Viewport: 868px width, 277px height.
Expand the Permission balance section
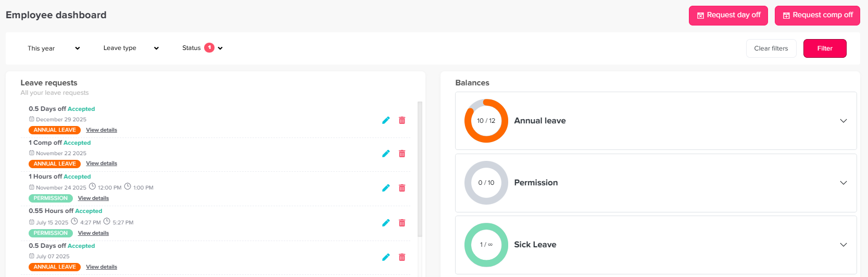coord(843,183)
